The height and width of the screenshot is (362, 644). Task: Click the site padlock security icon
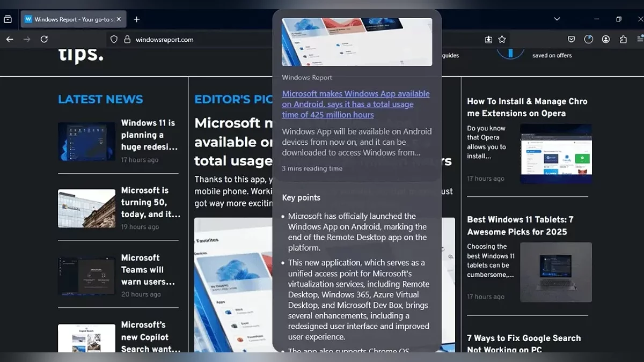tap(127, 39)
